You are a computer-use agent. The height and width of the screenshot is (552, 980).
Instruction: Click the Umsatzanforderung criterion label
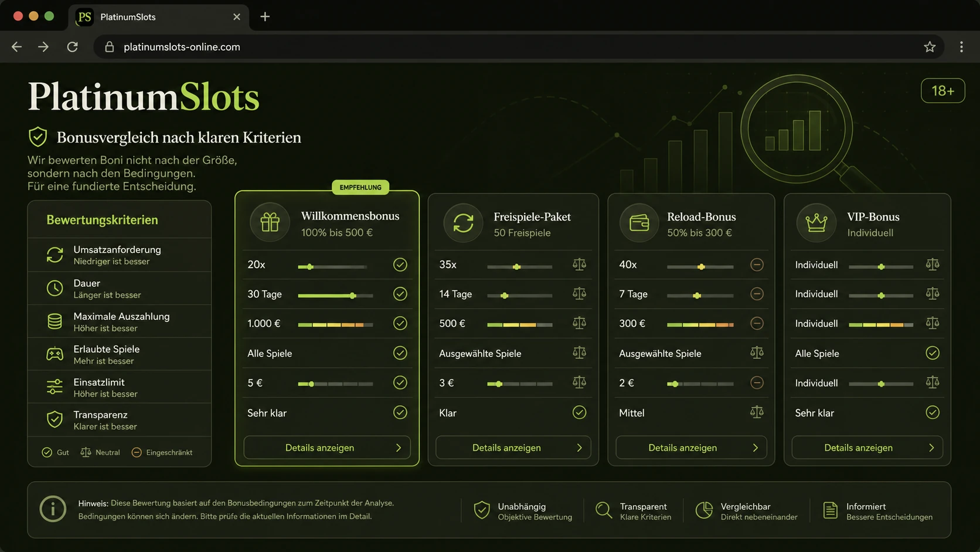(117, 249)
